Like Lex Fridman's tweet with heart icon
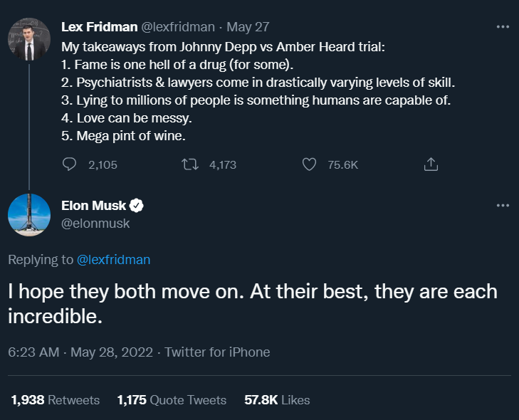The height and width of the screenshot is (420, 519). (x=309, y=164)
